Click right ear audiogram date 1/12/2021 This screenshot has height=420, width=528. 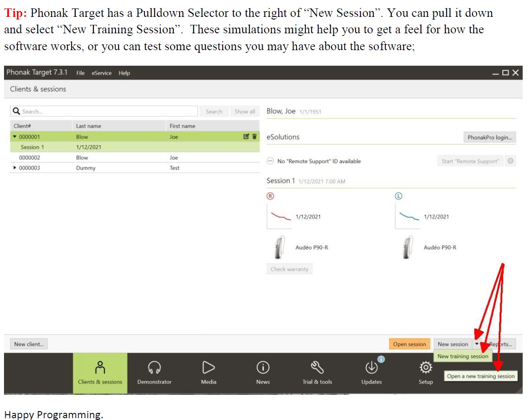(x=308, y=217)
